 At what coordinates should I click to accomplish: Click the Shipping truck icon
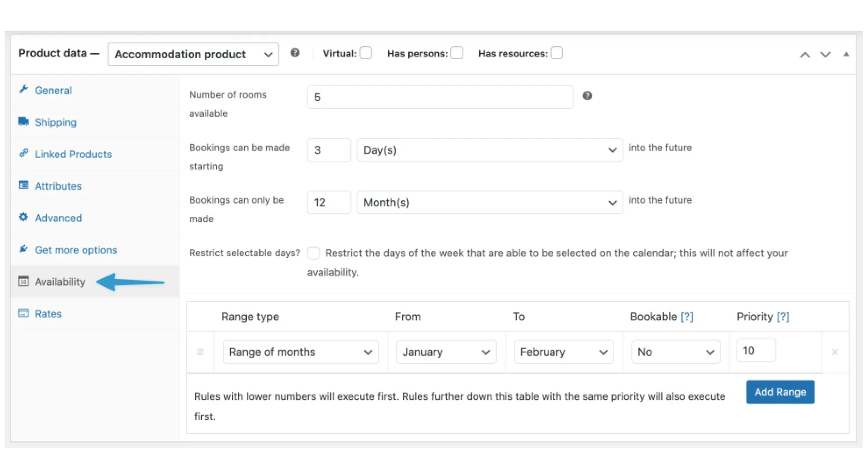(x=24, y=122)
